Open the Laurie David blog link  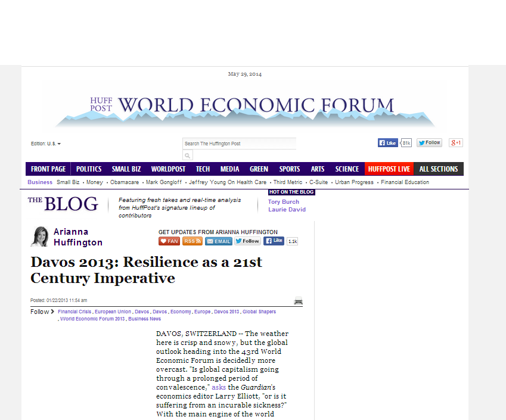287,209
